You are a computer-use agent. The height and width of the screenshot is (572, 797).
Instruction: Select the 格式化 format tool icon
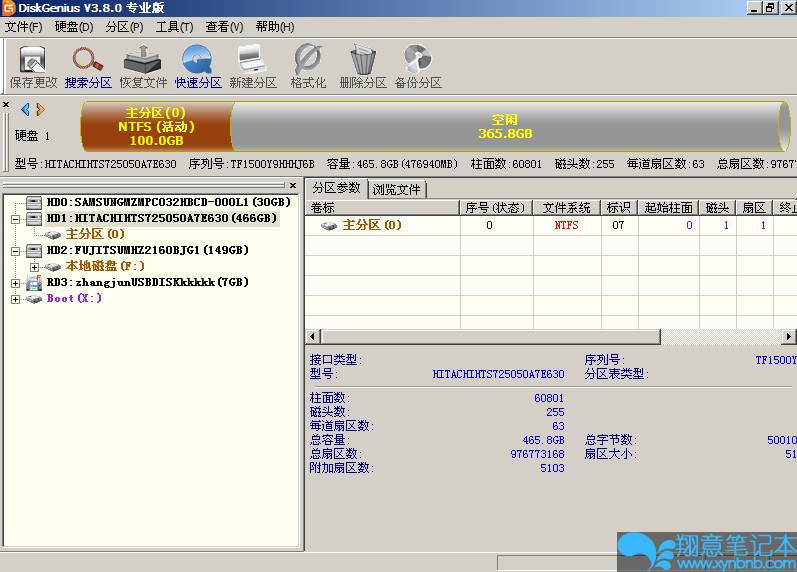[308, 67]
